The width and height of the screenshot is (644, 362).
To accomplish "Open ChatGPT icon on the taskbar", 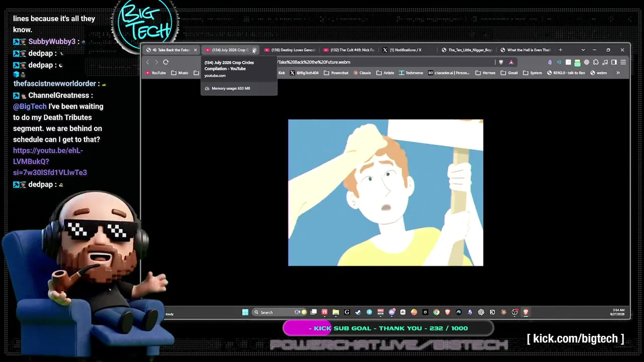I will (481, 312).
